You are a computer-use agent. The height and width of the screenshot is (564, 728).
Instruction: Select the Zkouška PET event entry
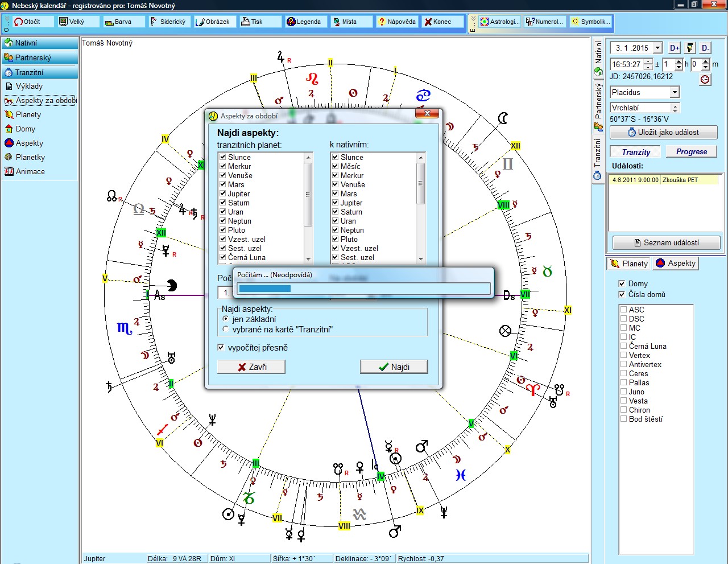point(663,180)
